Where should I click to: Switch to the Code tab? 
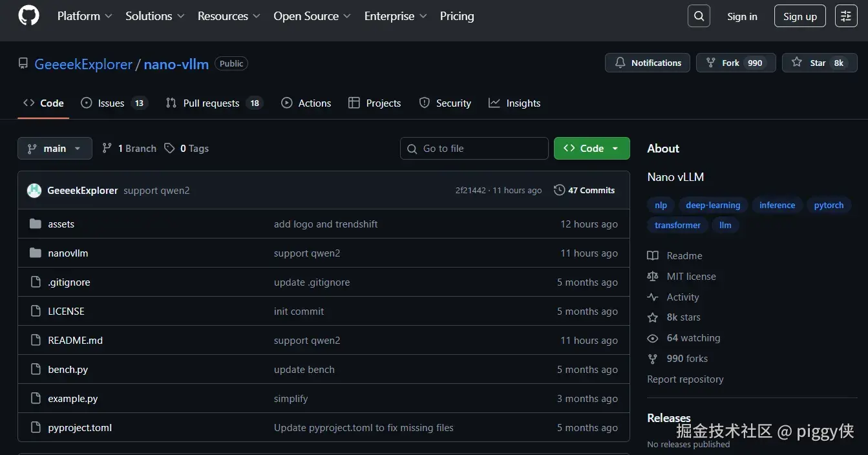[43, 103]
